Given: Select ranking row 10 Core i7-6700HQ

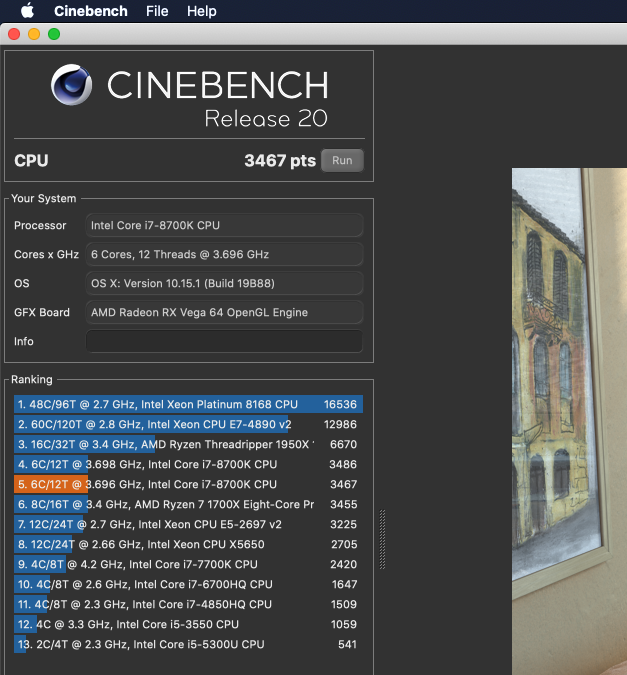Looking at the screenshot, I should [x=188, y=585].
